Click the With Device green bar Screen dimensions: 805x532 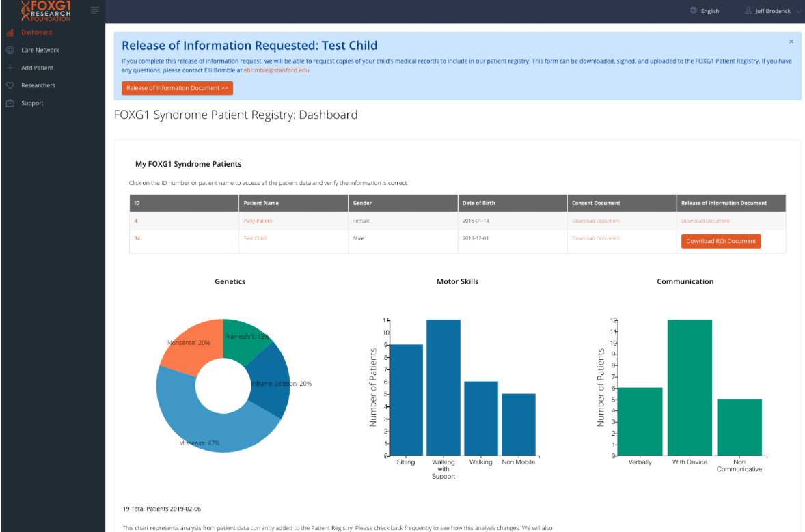point(690,387)
